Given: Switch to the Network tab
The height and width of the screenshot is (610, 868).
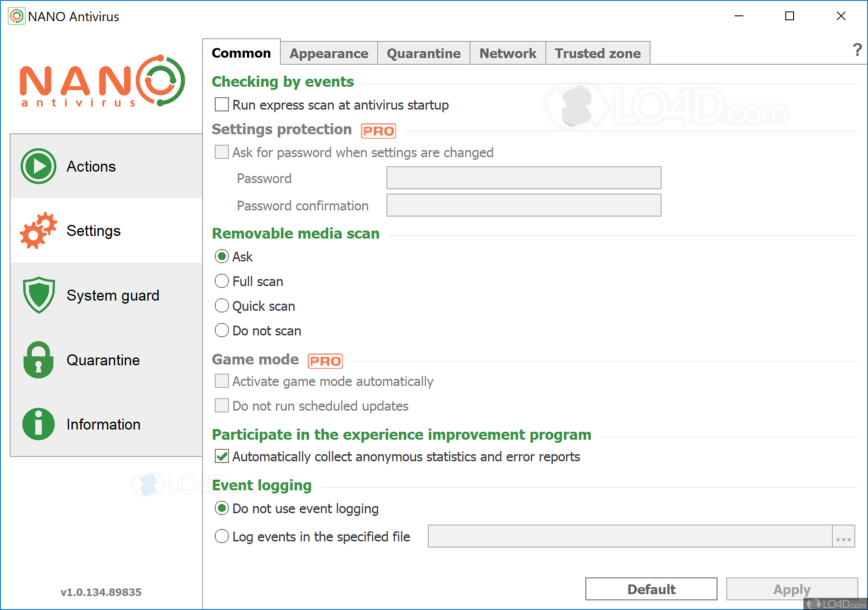Looking at the screenshot, I should click(x=508, y=53).
